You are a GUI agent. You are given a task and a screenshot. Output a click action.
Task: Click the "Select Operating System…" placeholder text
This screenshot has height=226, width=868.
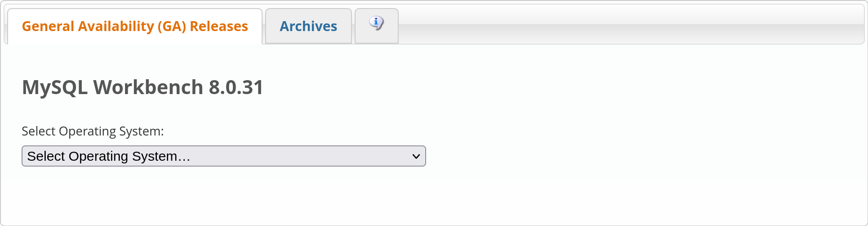(109, 156)
